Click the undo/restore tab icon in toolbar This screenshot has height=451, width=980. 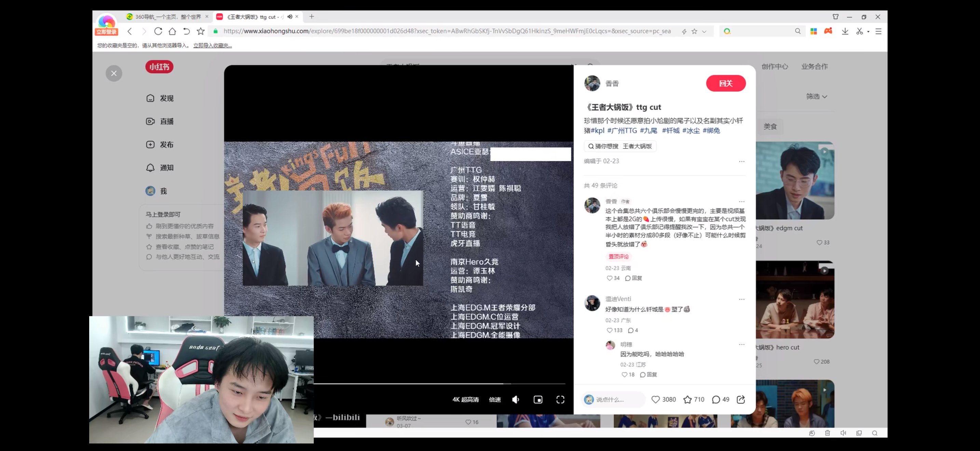click(x=187, y=31)
